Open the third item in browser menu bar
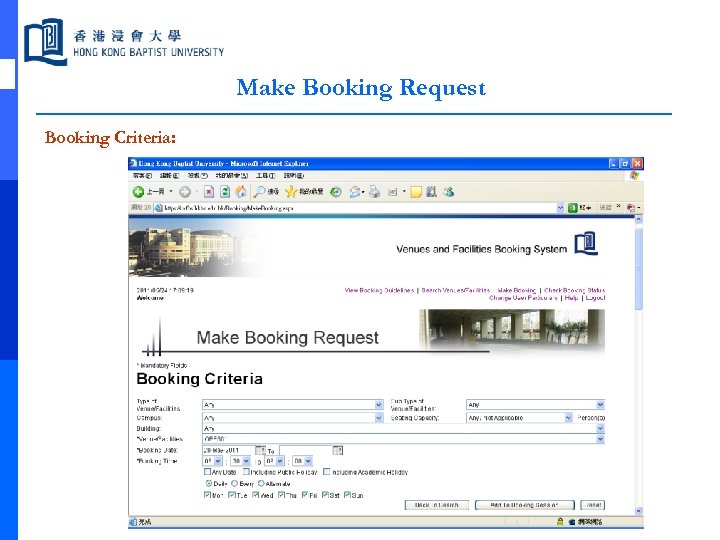The width and height of the screenshot is (720, 540). pos(197,176)
